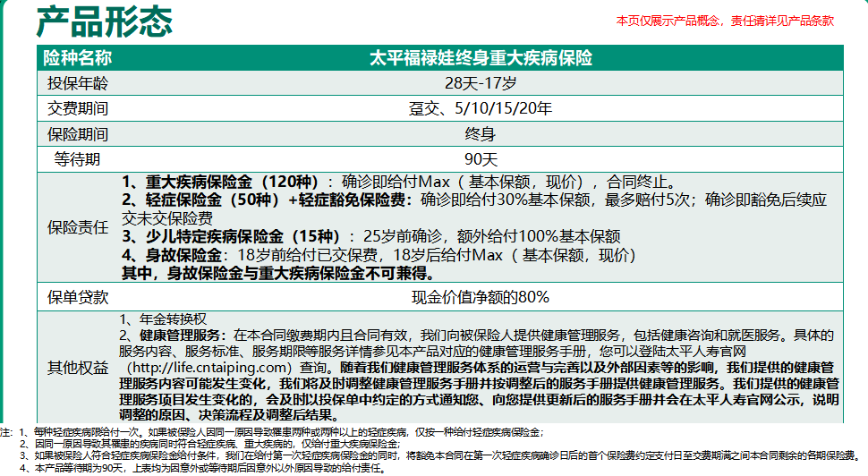This screenshot has width=868, height=476.
Task: Click the row label 交费期间
Action: (78, 108)
